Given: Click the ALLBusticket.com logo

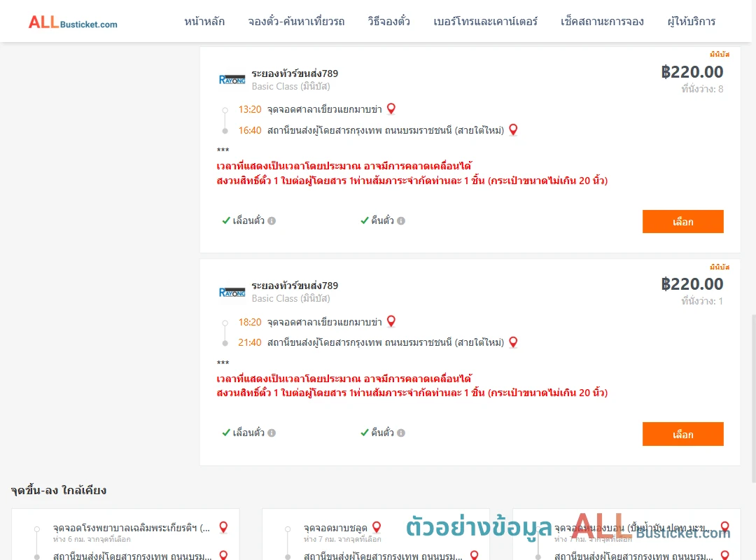Looking at the screenshot, I should (x=73, y=22).
